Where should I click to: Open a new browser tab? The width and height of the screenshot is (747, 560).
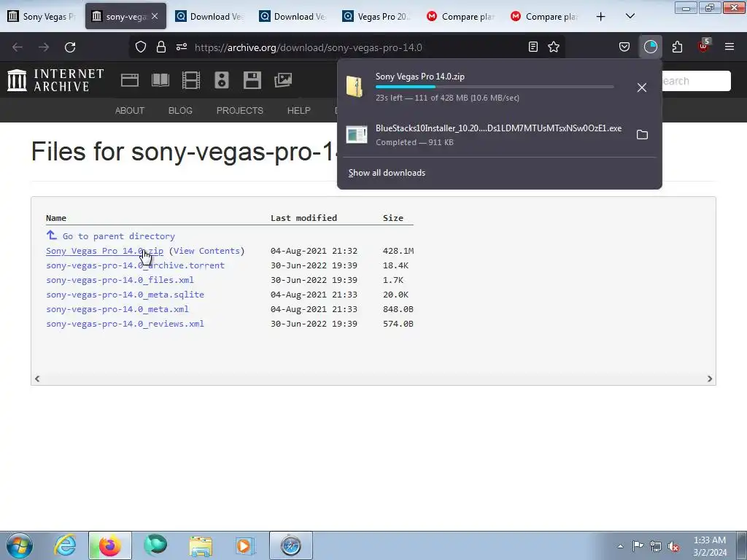[x=601, y=17]
